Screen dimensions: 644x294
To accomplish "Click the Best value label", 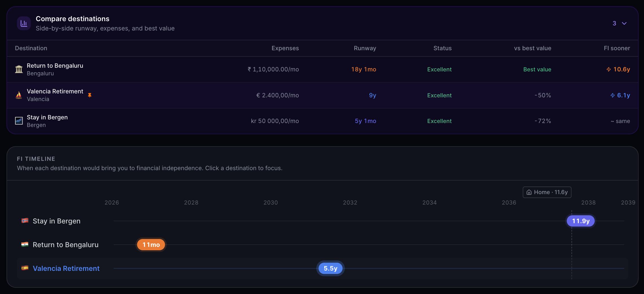I will pos(537,69).
